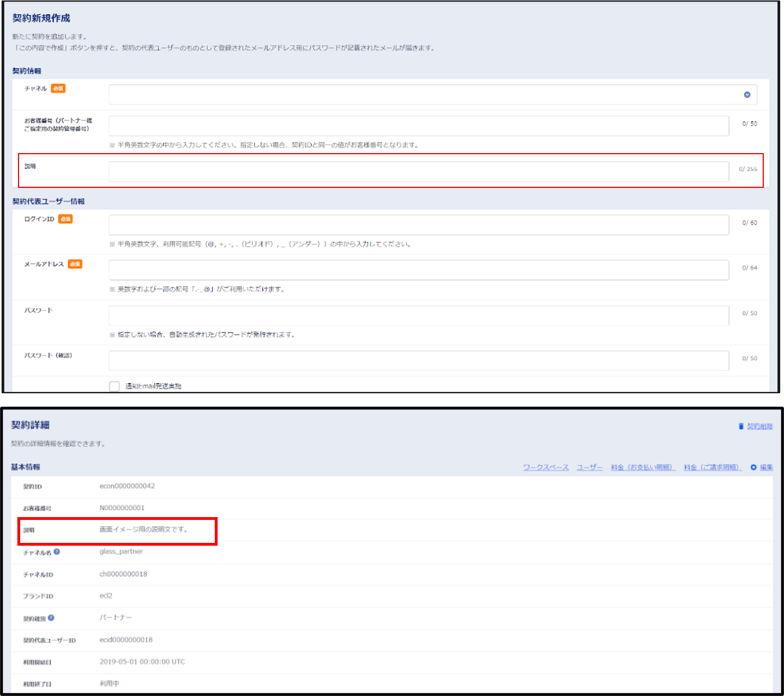Click the 必須 badge beside メールアドレス

pyautogui.click(x=76, y=264)
